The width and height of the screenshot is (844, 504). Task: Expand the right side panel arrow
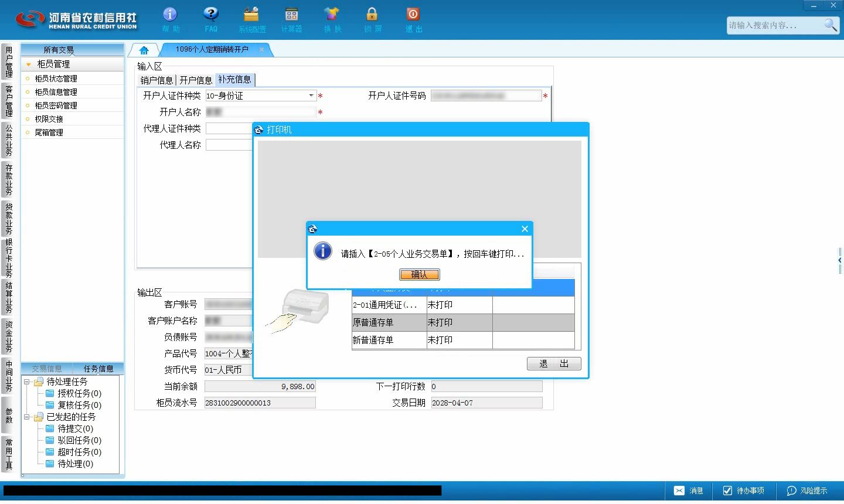point(840,260)
